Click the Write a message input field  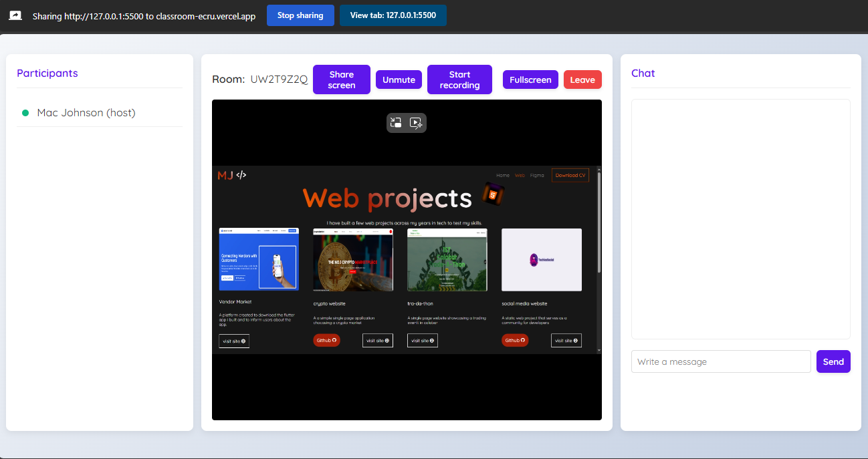click(721, 361)
